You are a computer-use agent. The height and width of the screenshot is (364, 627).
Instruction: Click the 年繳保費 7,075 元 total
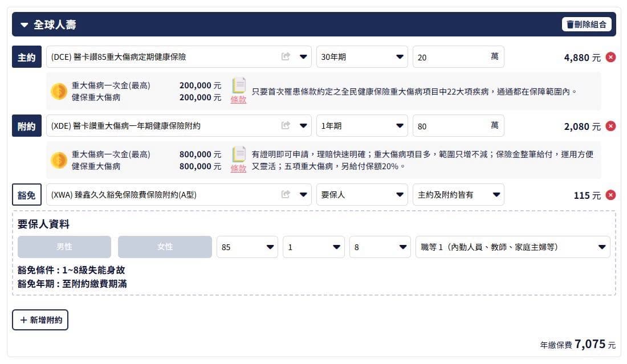click(577, 344)
